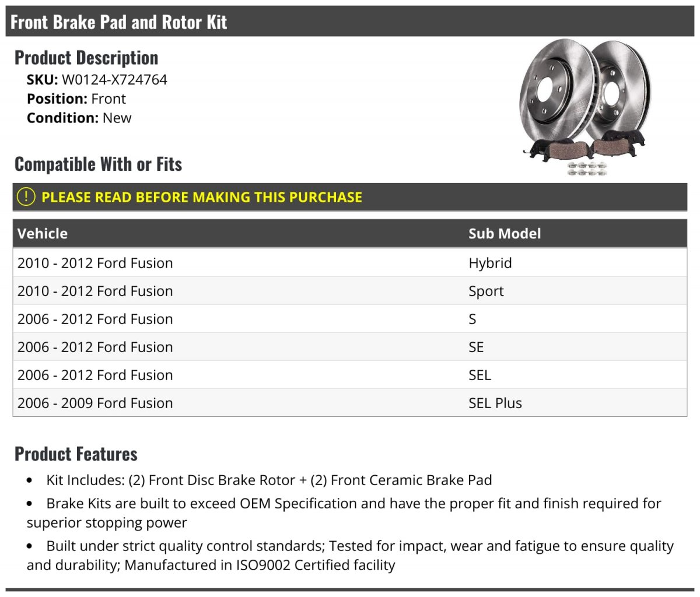Click the exclamation warning icon

click(x=26, y=197)
